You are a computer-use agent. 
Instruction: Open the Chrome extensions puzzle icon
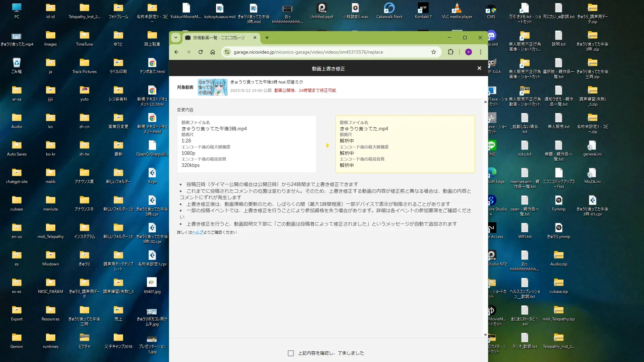pos(450,52)
